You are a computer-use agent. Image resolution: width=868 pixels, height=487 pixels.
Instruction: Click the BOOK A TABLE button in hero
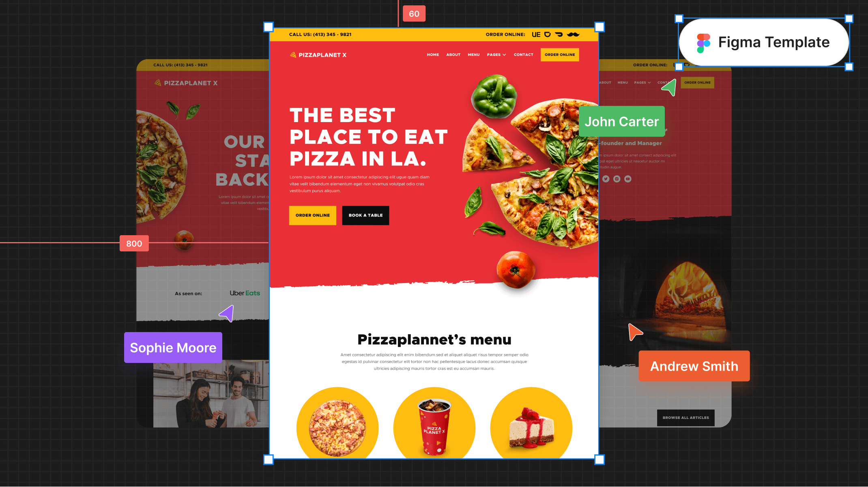pos(365,215)
